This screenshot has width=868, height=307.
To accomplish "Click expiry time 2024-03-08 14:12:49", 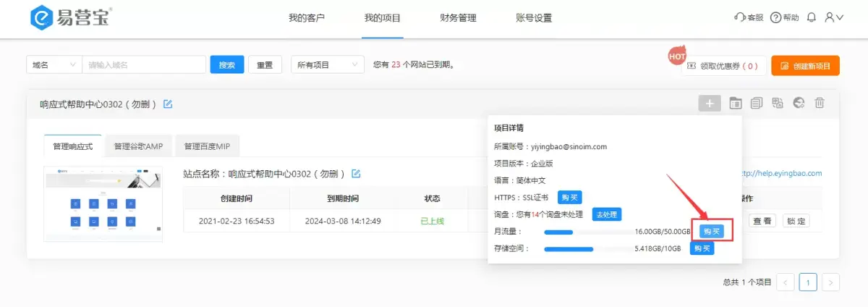I will tap(343, 221).
